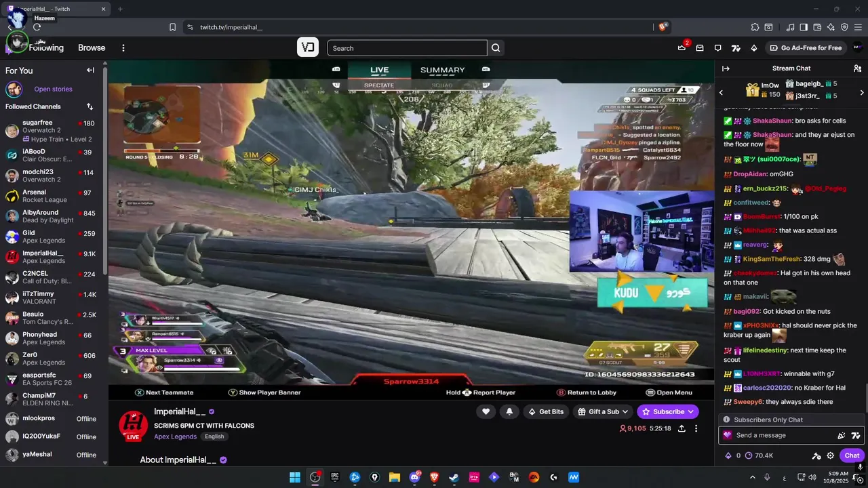
Task: Open stories link in sidebar
Action: (53, 89)
